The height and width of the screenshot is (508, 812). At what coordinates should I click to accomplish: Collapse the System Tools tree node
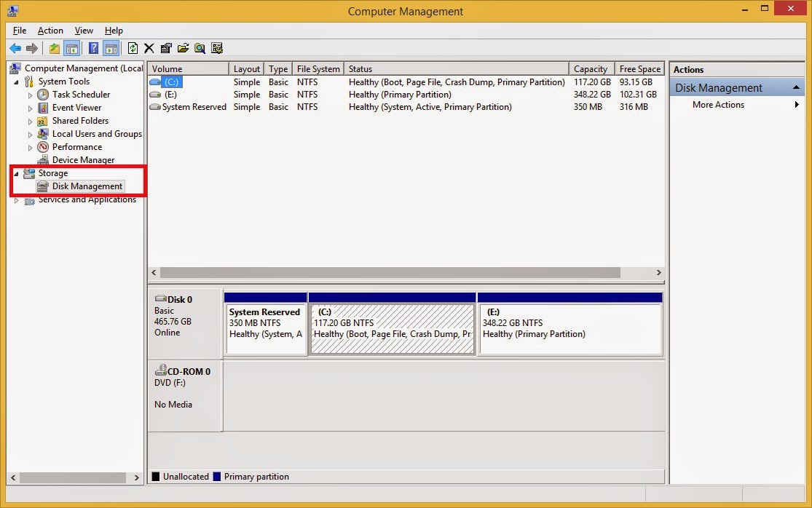(x=16, y=82)
